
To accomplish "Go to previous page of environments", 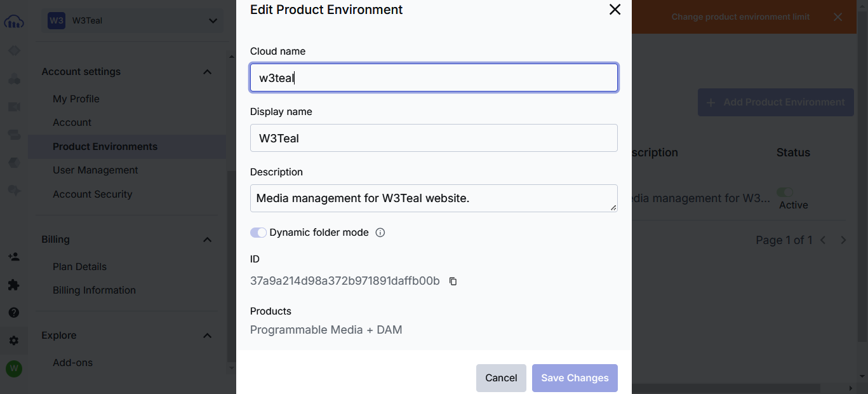I will point(824,240).
